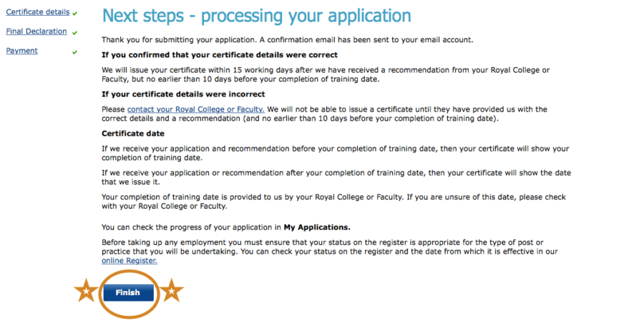Click the 'Thank you for submitting' paragraph
The height and width of the screenshot is (323, 644).
coord(288,39)
